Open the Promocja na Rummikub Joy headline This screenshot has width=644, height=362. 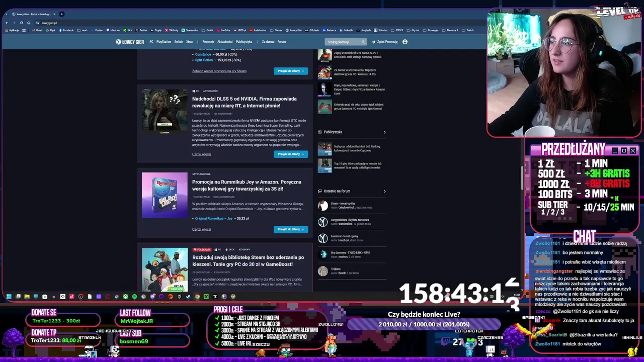pyautogui.click(x=247, y=186)
